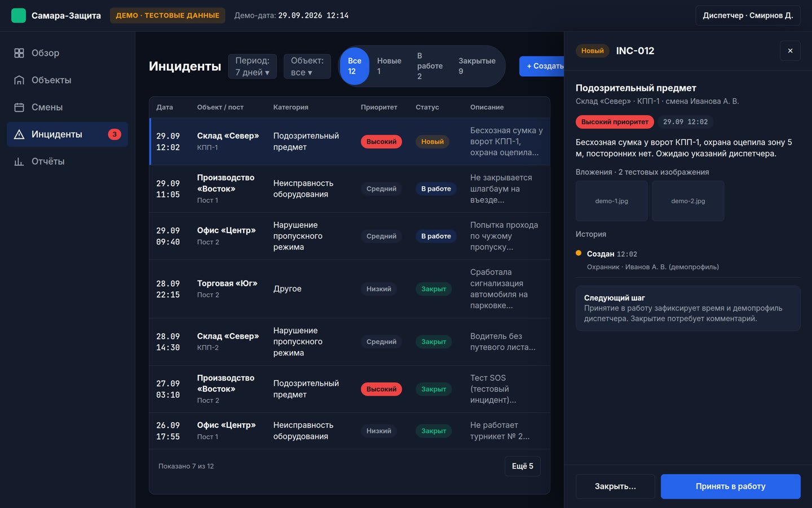The width and height of the screenshot is (812, 508).
Task: Click the + Создать button
Action: point(542,66)
